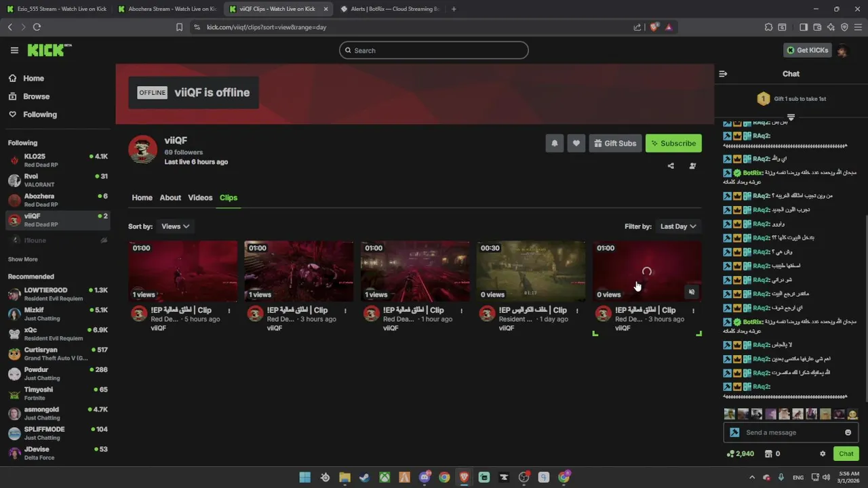Image resolution: width=868 pixels, height=488 pixels.
Task: Expand Show More in the Following list
Action: coord(22,260)
